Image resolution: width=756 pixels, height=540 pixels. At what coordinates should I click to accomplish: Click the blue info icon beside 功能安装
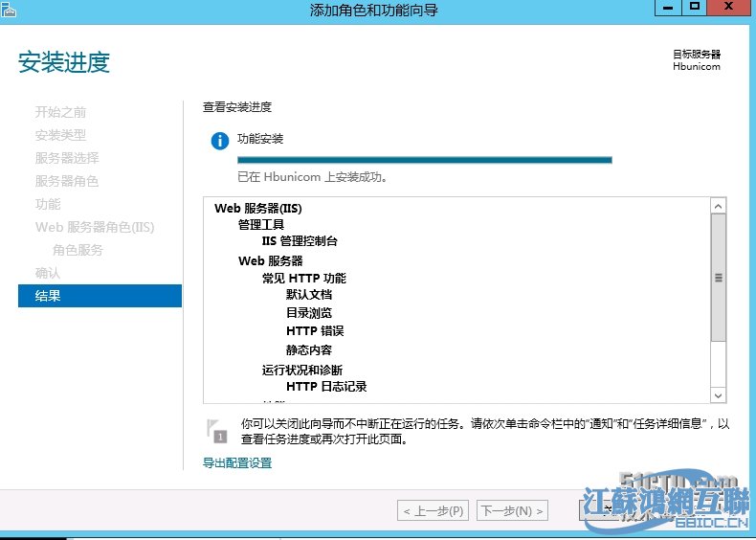220,141
